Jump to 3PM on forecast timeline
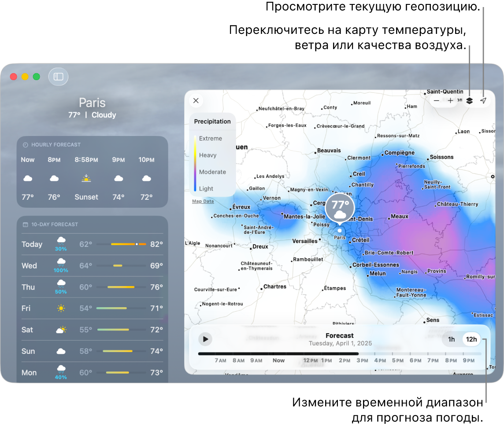This screenshot has width=504, height=426. 362,360
